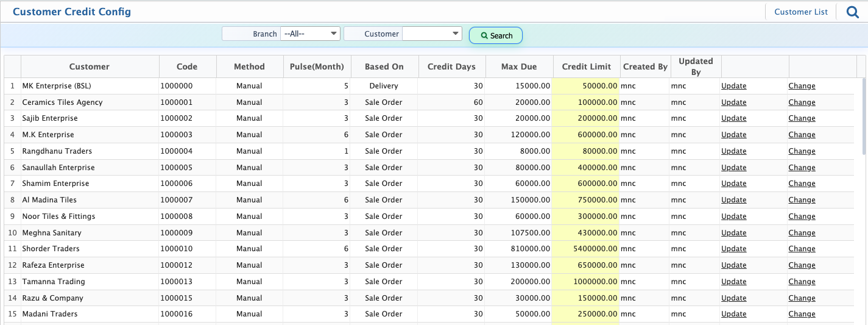Select credit limit cell 5400000.00

tap(585, 249)
